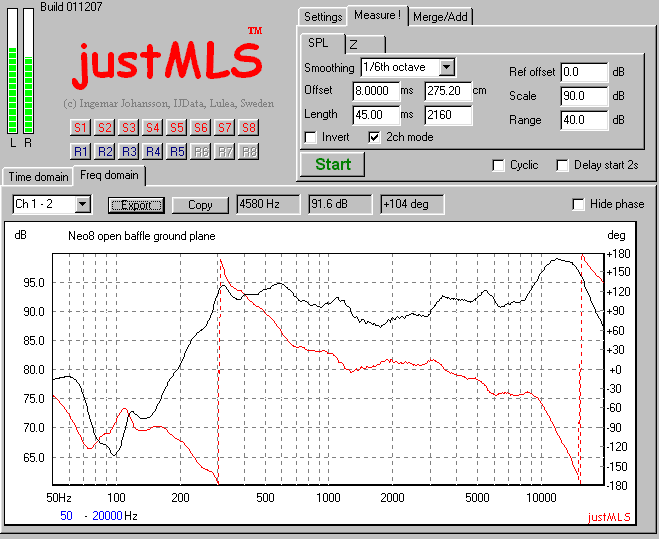Screen dimensions: 659x539
Task: Open the Ch 1 - 2 channel dropdown
Action: click(x=83, y=205)
